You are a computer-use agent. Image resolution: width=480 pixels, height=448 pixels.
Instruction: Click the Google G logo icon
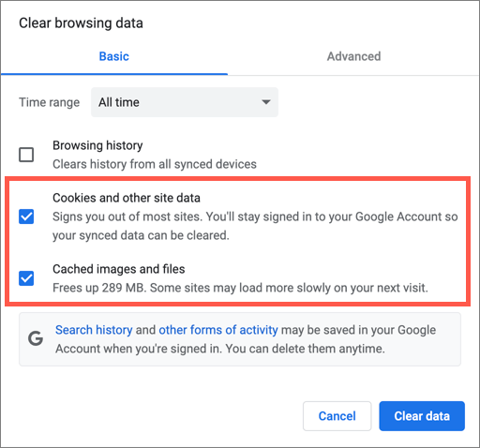(x=36, y=338)
